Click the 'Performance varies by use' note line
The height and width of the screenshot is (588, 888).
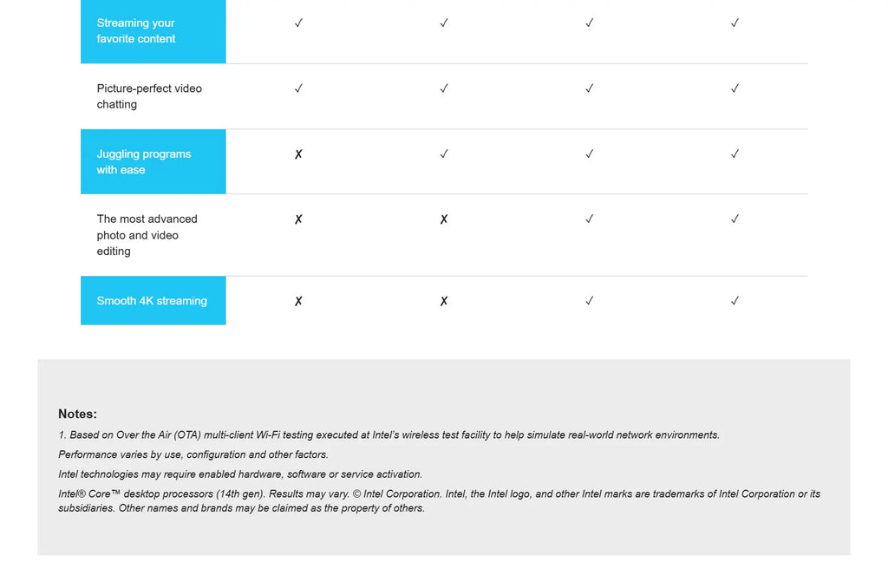[193, 454]
